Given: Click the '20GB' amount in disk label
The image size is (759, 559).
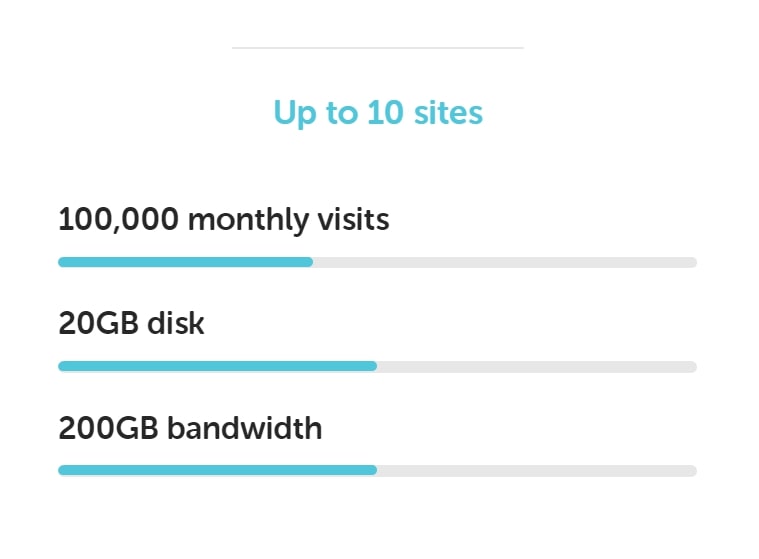Looking at the screenshot, I should point(98,323).
